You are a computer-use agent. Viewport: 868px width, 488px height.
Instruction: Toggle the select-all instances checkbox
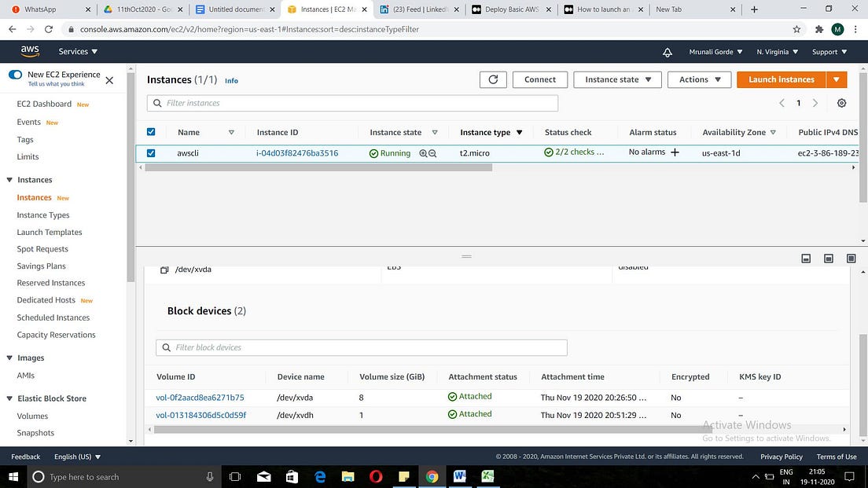click(x=151, y=132)
